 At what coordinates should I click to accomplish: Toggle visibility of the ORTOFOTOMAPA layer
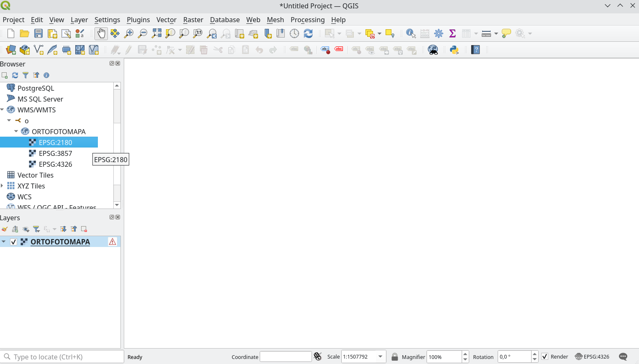[x=14, y=242]
